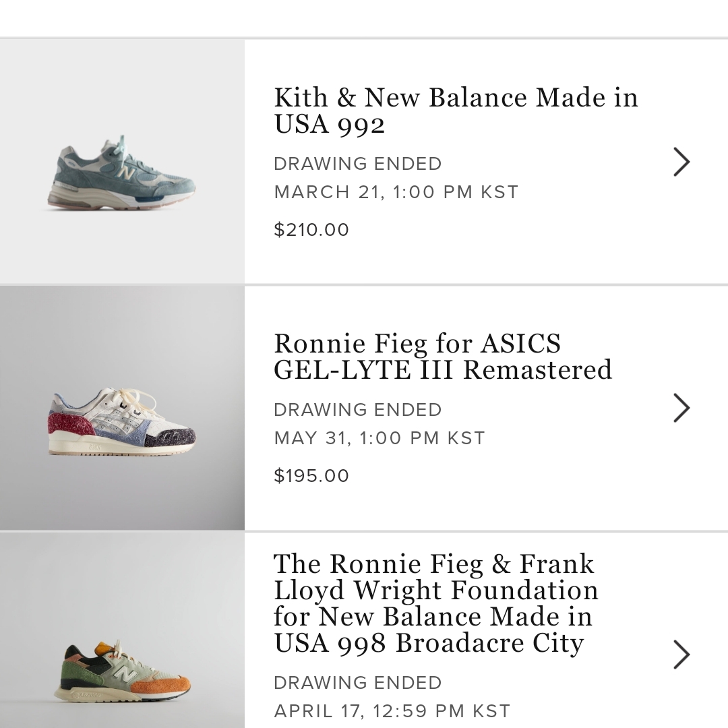
Task: Tap the chevron beside the 998 Broadacre City listing
Action: pyautogui.click(x=681, y=654)
